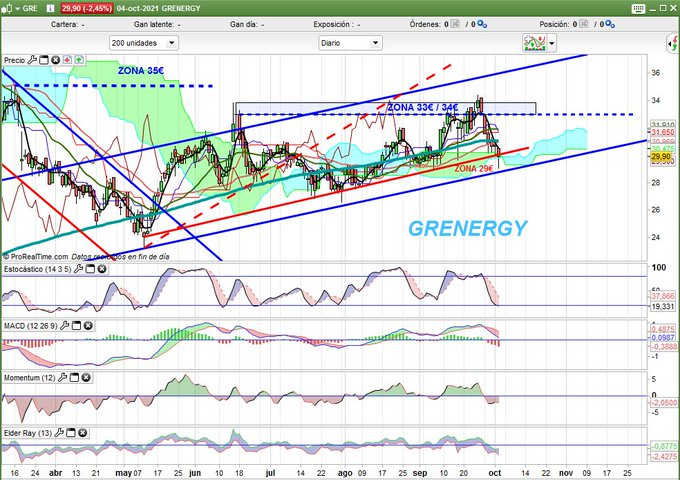Viewport: 680px width, 480px height.
Task: Open the dropdown arrow beside signals icon
Action: (552, 43)
